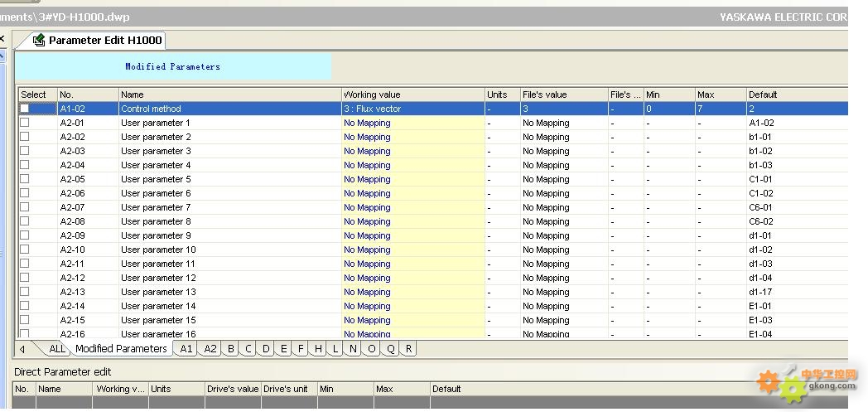
Task: Click parameter number A2-11
Action: click(x=73, y=264)
